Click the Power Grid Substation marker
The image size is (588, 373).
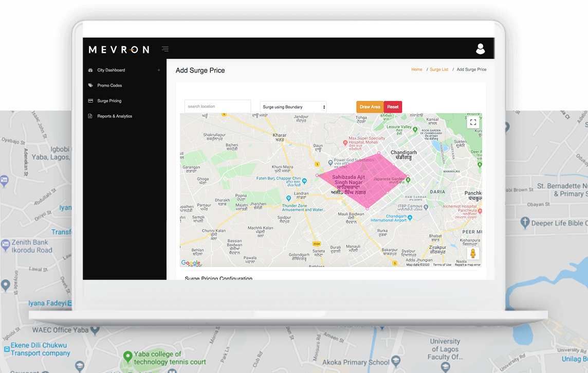(330, 163)
